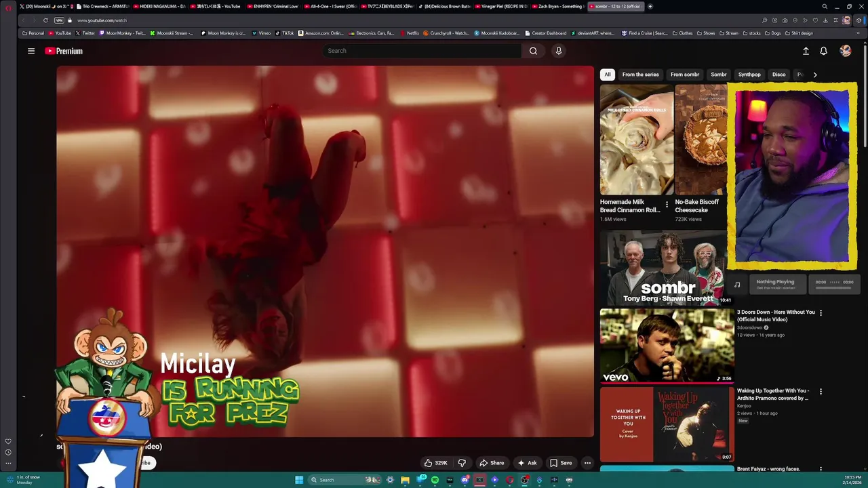Open Spotify from the taskbar
868x488 pixels.
(435, 480)
